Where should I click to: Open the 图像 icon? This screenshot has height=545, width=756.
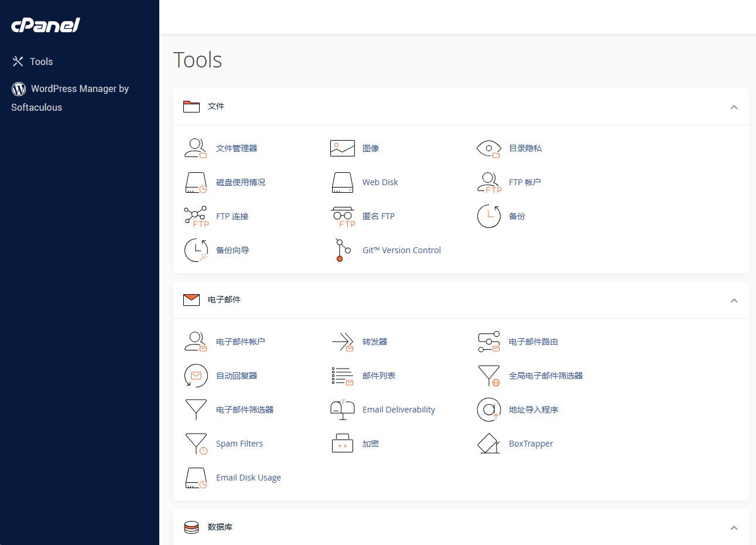(343, 148)
